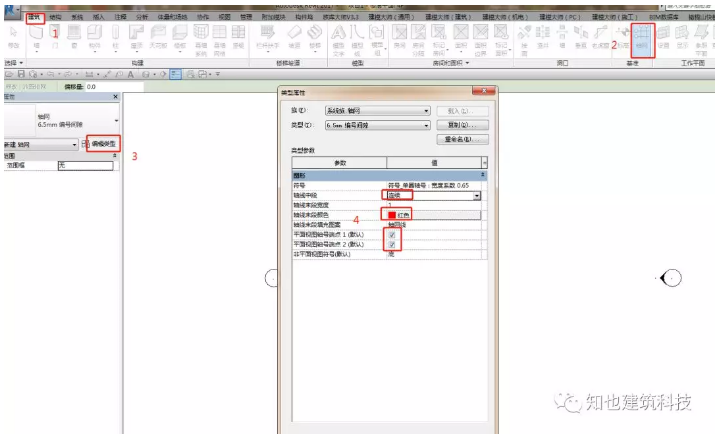This screenshot has height=440, width=716.
Task: Select the Railing (栏杆扶手) tool
Action: click(x=268, y=37)
